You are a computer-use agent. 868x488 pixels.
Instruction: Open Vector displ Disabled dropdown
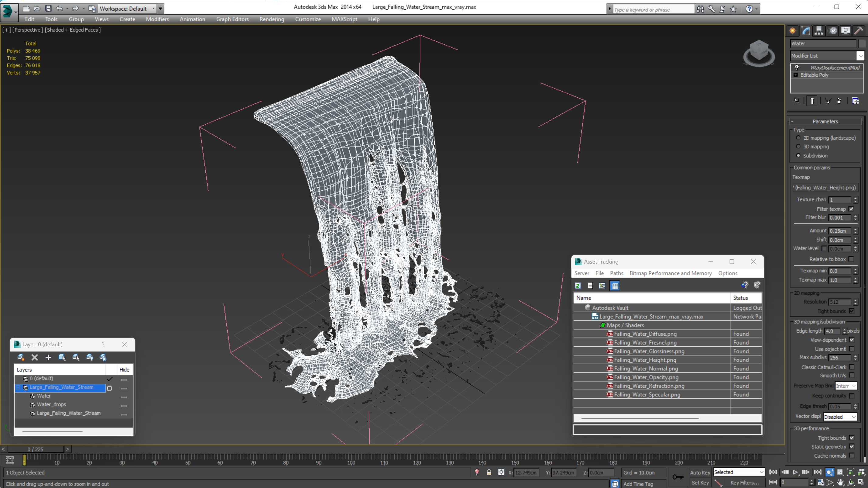(840, 417)
